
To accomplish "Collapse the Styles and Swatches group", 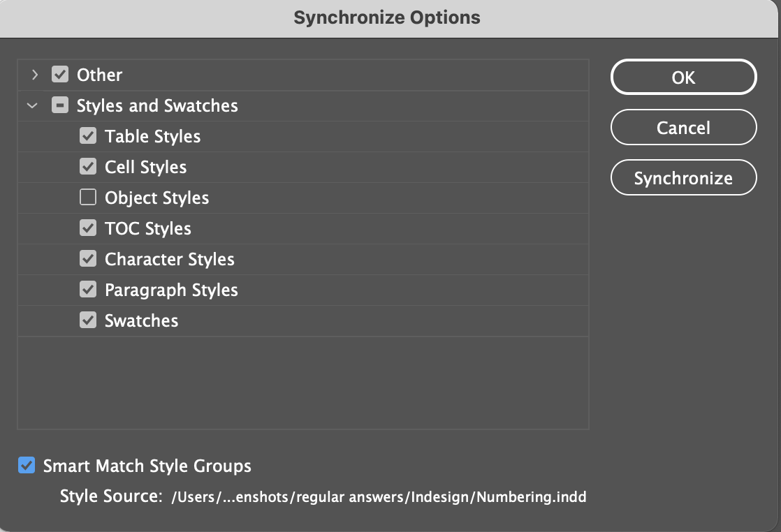I will point(31,105).
